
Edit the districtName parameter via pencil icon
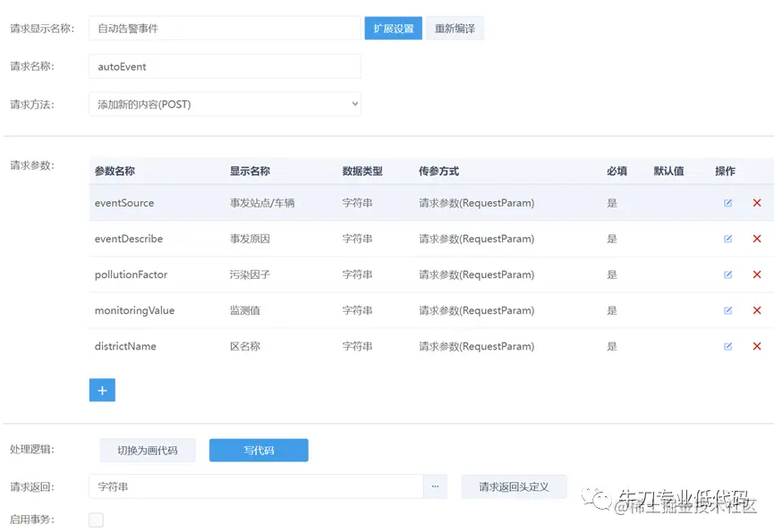(727, 346)
